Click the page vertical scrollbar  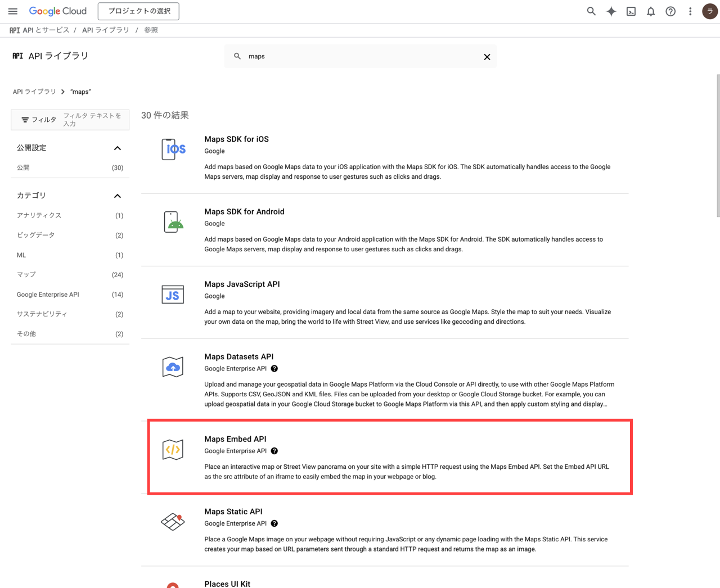tap(718, 145)
